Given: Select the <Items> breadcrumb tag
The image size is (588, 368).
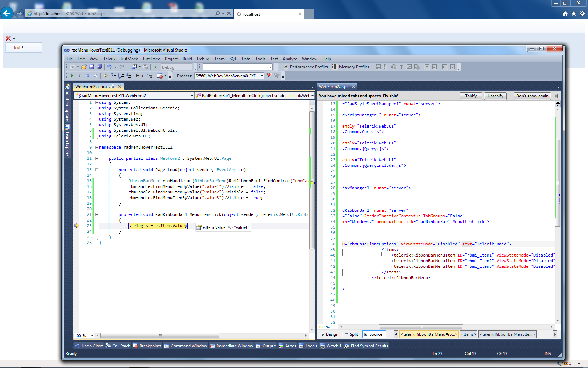Looking at the screenshot, I should coord(469,334).
